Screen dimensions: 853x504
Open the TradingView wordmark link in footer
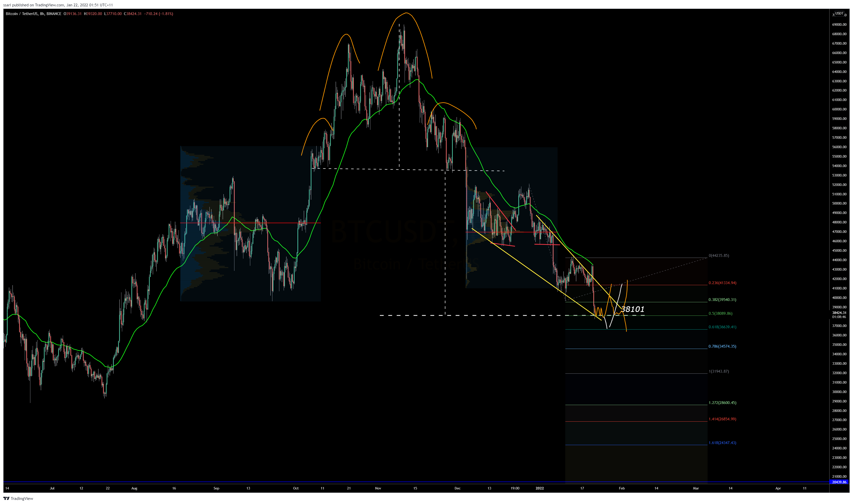point(22,499)
